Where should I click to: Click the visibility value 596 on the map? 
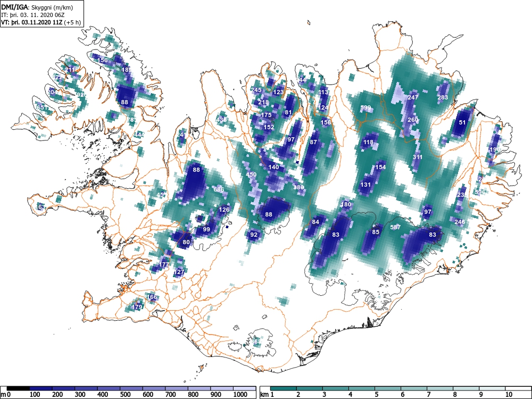(x=480, y=192)
